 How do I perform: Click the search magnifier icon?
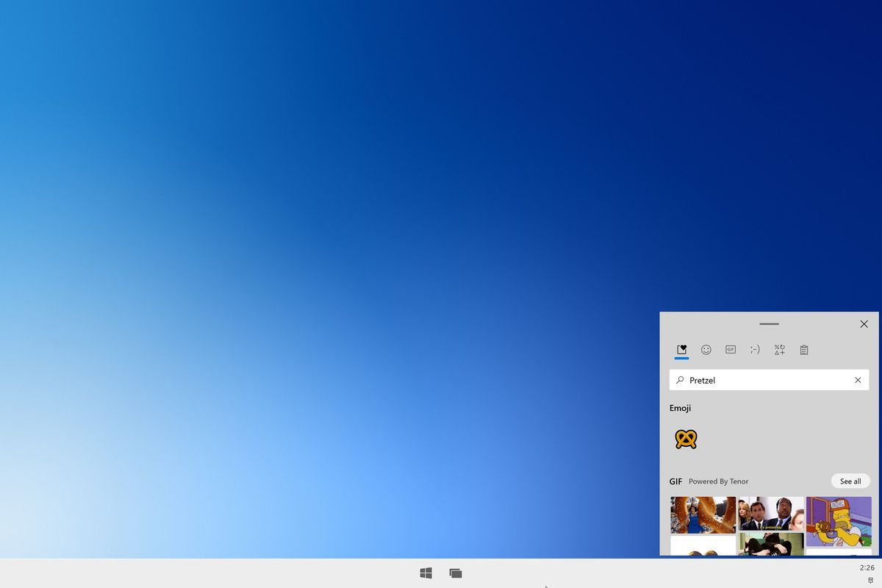[x=679, y=380]
